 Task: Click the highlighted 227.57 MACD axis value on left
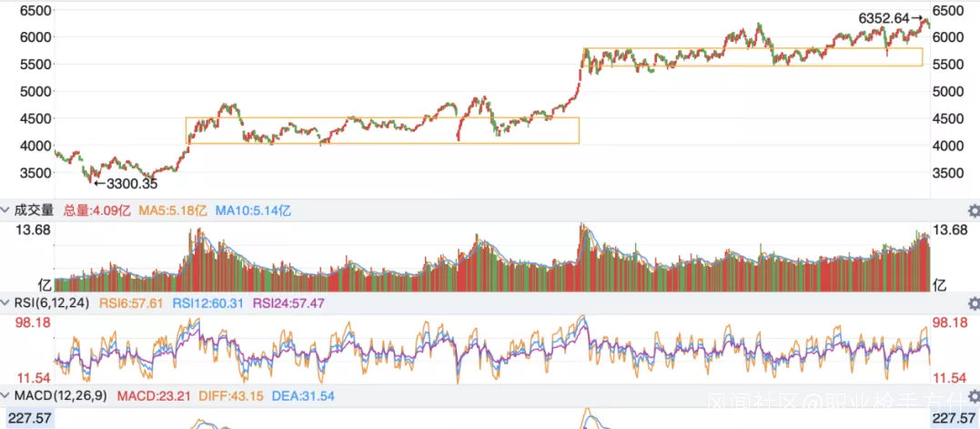(x=26, y=418)
